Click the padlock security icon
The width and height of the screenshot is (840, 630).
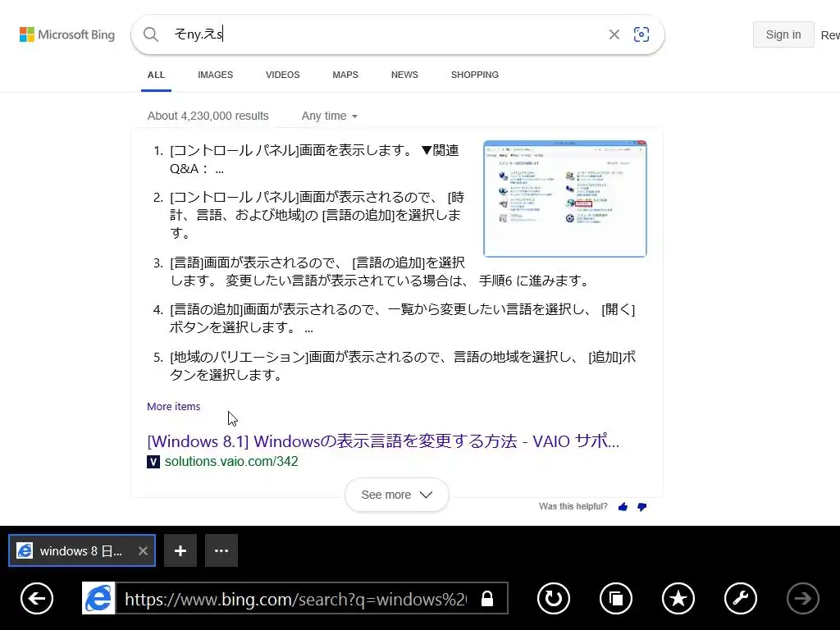tap(487, 598)
